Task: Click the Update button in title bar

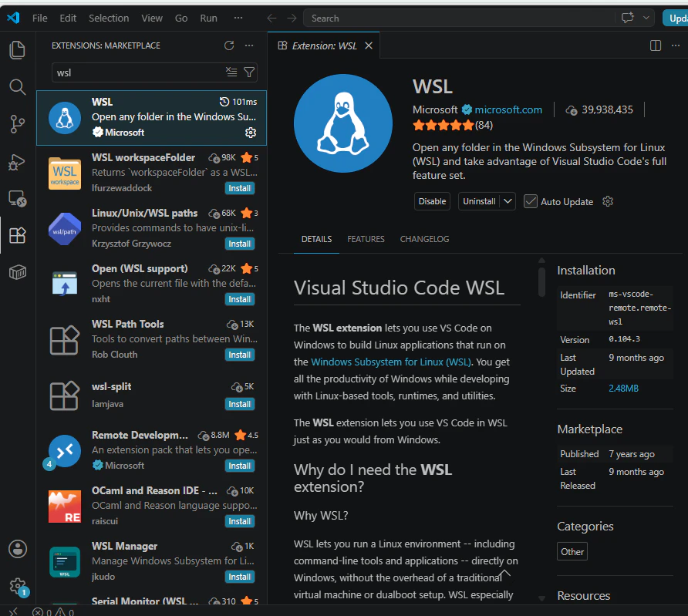Action: coord(676,18)
